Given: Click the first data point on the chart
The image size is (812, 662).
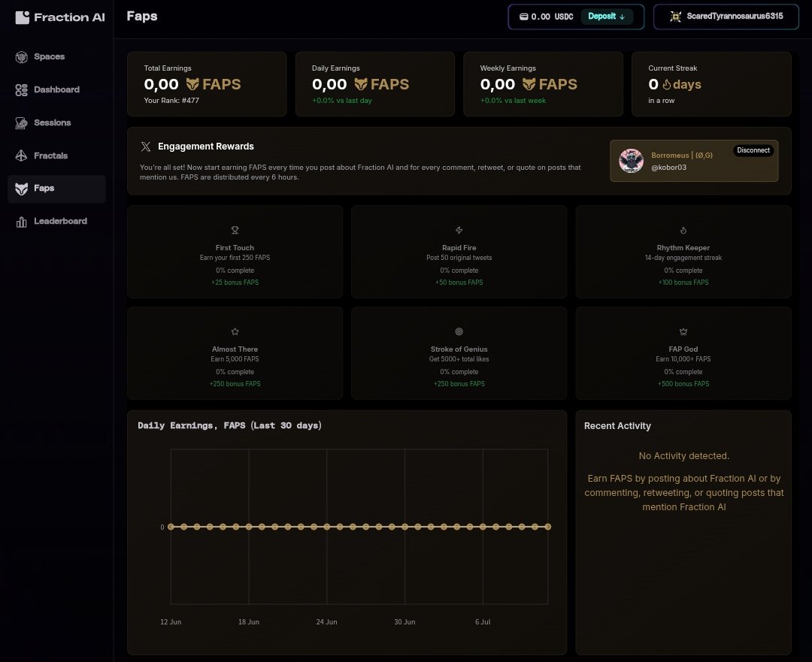Looking at the screenshot, I should [x=171, y=527].
